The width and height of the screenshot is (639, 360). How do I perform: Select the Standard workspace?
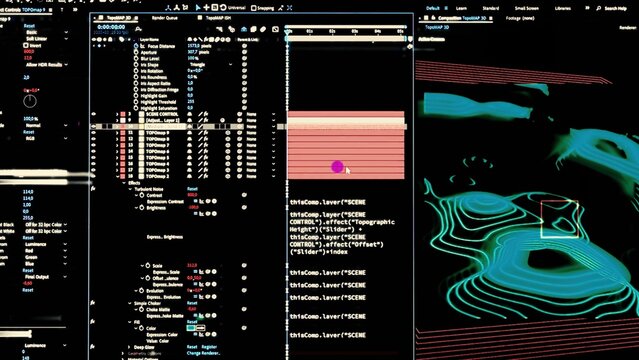pyautogui.click(x=491, y=8)
